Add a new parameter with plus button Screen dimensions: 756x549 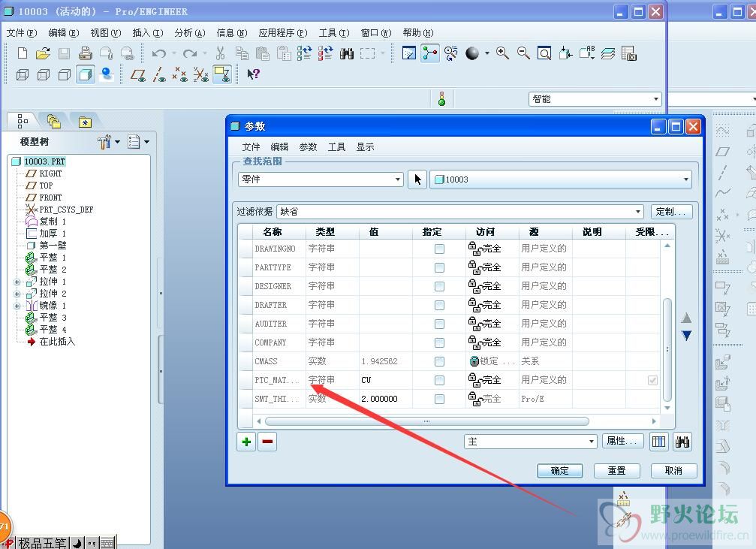coord(246,442)
